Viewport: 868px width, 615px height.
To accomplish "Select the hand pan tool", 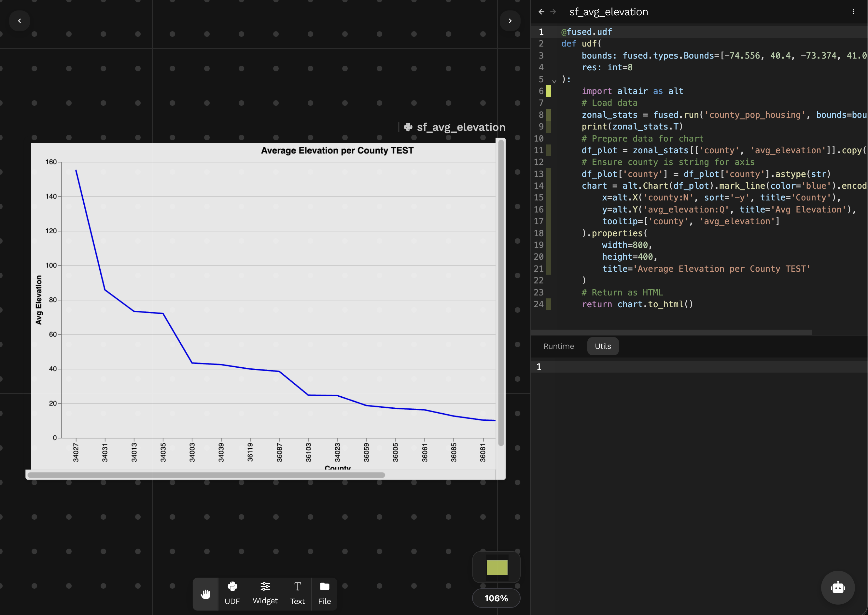I will [205, 594].
